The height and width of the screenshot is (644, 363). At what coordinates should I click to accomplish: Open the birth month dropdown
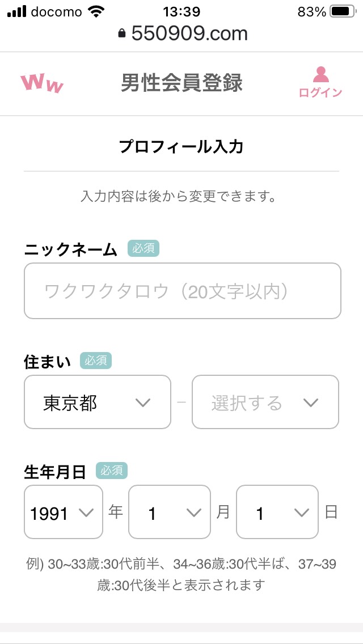[169, 512]
